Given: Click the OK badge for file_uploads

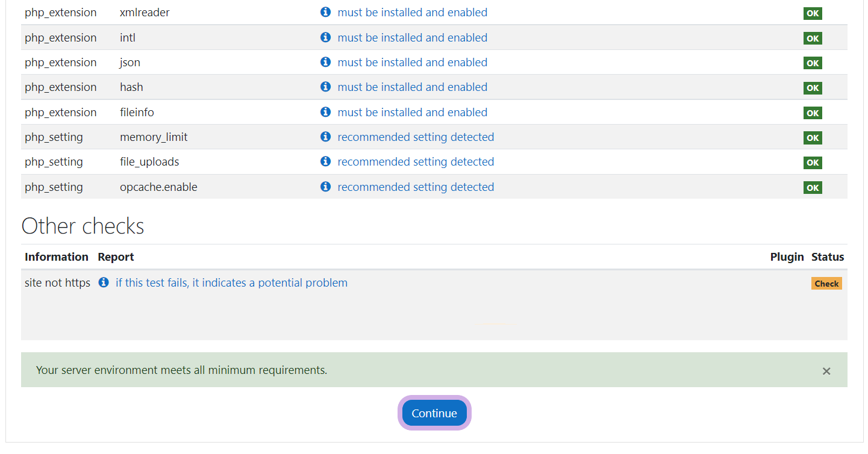Looking at the screenshot, I should [812, 163].
